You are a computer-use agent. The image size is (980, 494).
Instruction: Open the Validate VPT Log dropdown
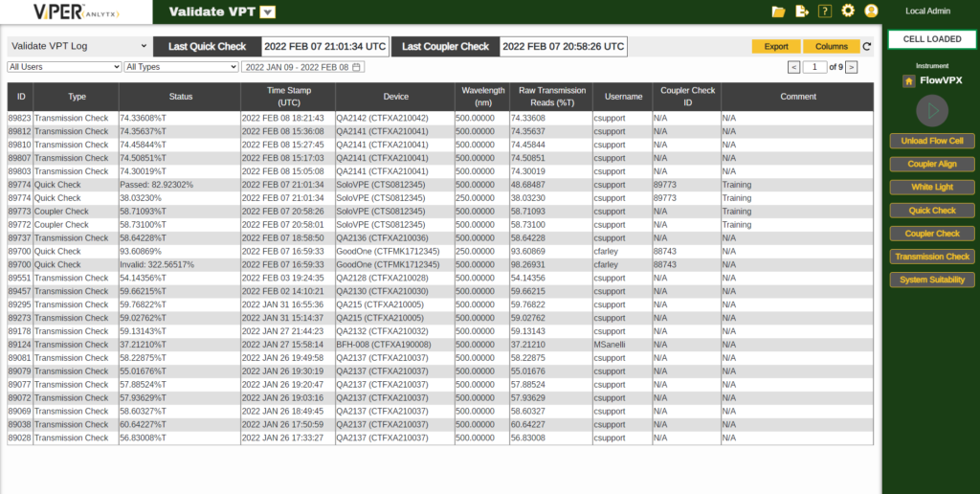point(78,46)
